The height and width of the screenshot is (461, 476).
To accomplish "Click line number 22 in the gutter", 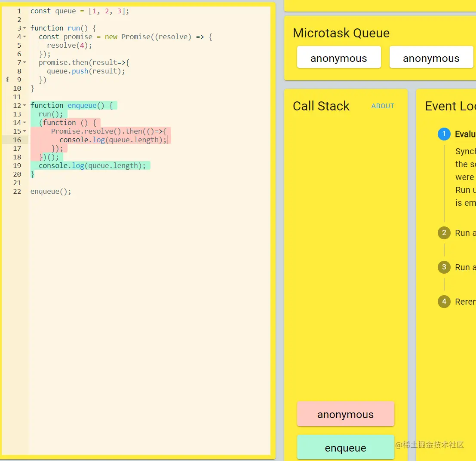I will [x=17, y=192].
